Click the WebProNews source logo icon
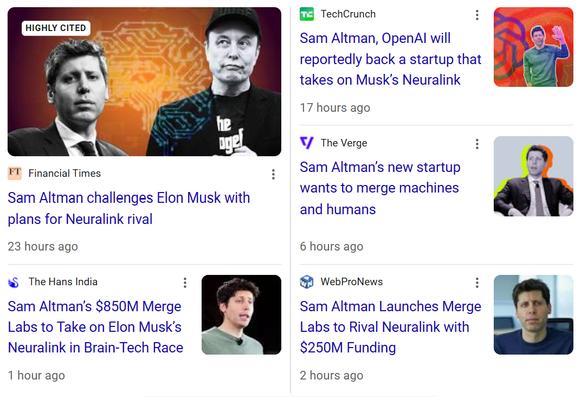This screenshot has width=581, height=397. tap(306, 282)
